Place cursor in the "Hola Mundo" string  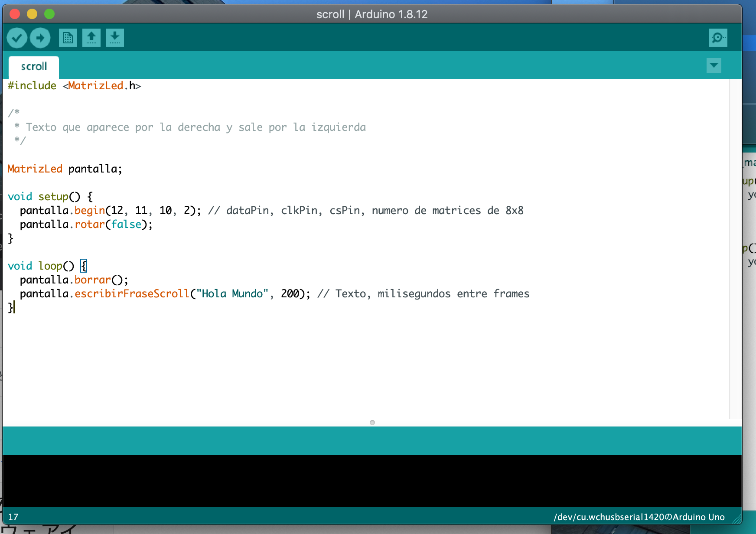232,294
